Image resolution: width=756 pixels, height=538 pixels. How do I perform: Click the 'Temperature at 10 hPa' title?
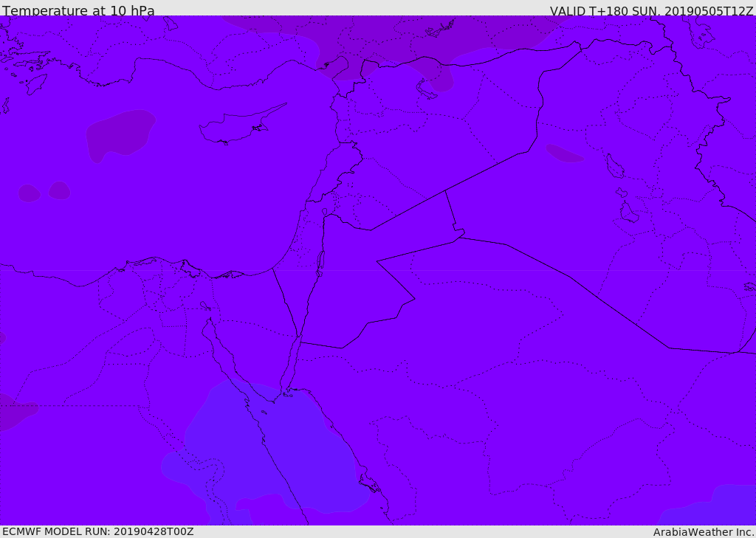(x=78, y=10)
